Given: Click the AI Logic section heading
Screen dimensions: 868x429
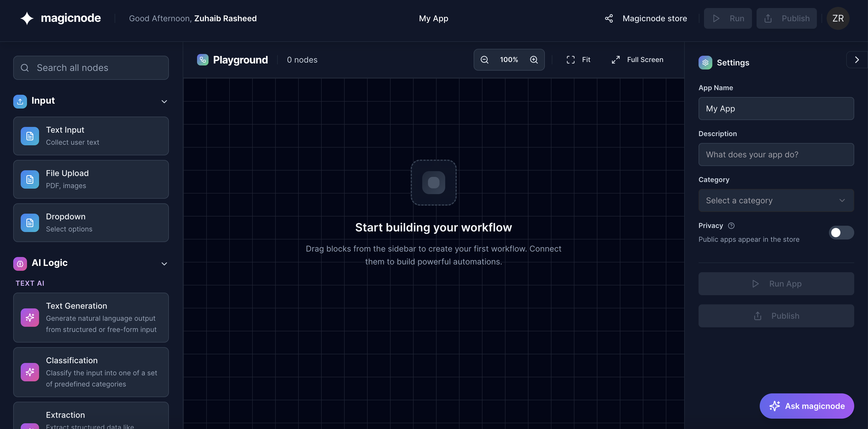Looking at the screenshot, I should [49, 263].
